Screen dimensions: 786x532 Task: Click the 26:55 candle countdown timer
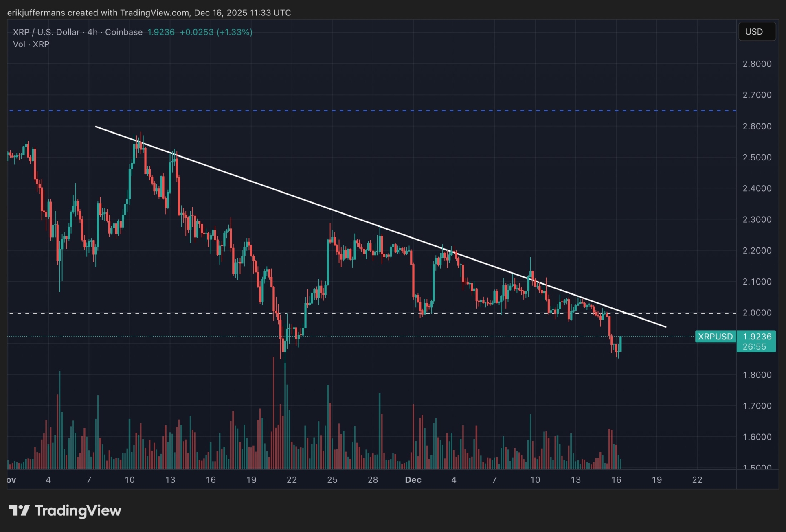point(754,347)
